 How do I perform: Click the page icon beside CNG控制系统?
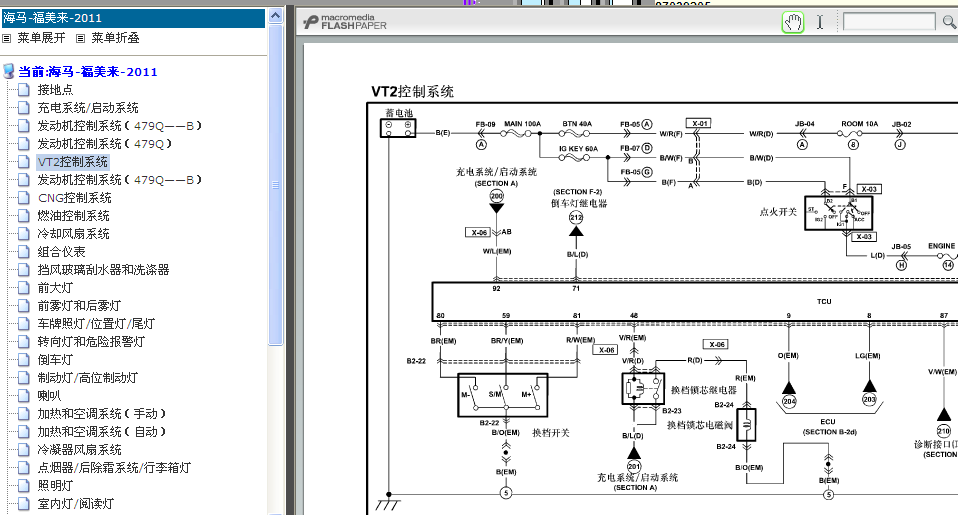coord(24,198)
